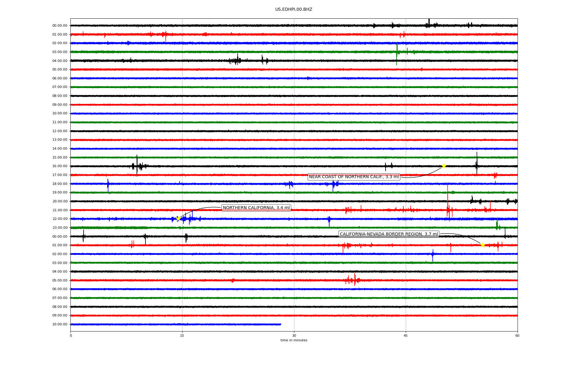The width and height of the screenshot is (588, 368).
Task: Click the x-axis tick label 0
Action: [x=71, y=335]
